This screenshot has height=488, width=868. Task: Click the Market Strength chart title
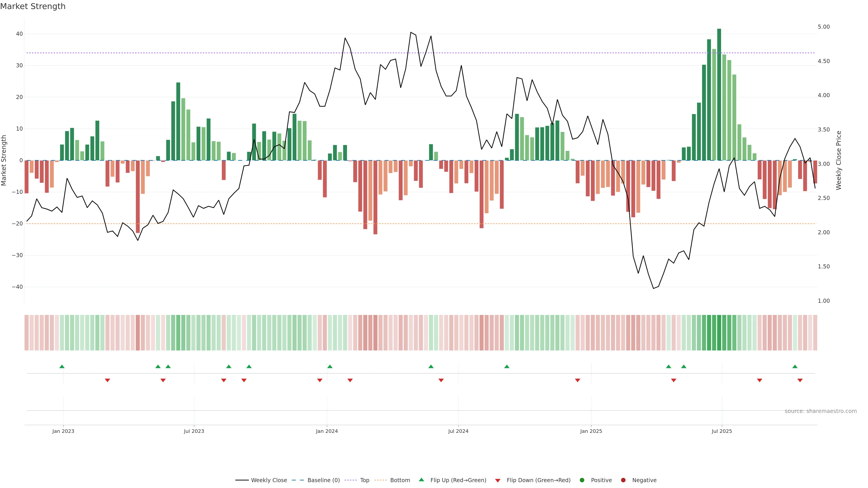tap(33, 6)
